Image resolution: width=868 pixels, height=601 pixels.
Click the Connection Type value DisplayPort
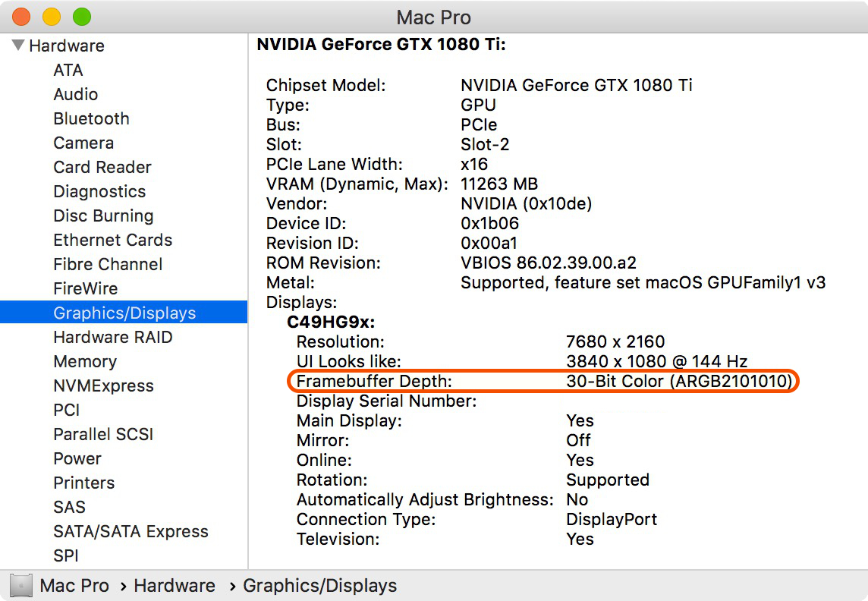click(x=612, y=520)
